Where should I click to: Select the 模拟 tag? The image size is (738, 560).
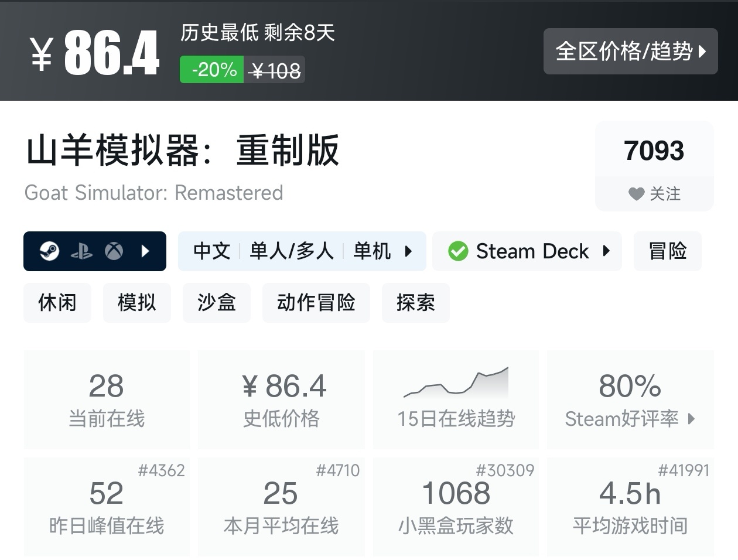[x=137, y=303]
